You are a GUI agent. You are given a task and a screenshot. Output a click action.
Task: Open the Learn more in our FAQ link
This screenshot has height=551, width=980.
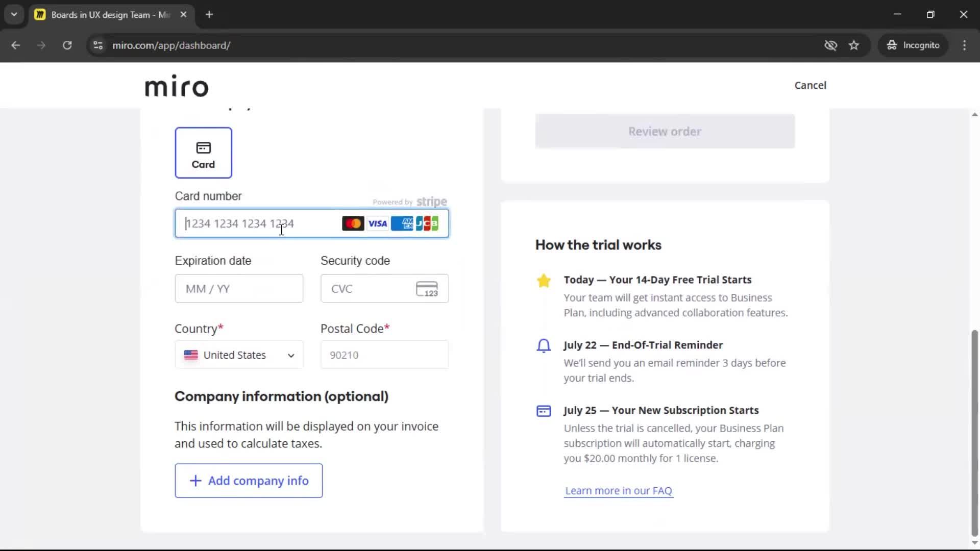click(x=619, y=490)
